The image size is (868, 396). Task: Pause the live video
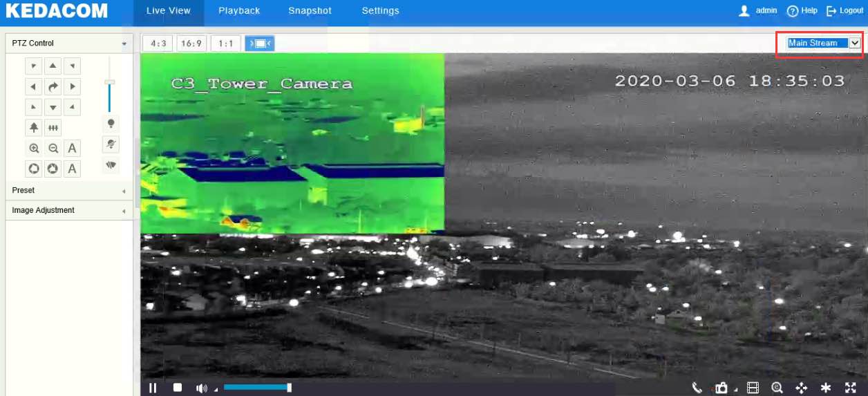pos(153,388)
